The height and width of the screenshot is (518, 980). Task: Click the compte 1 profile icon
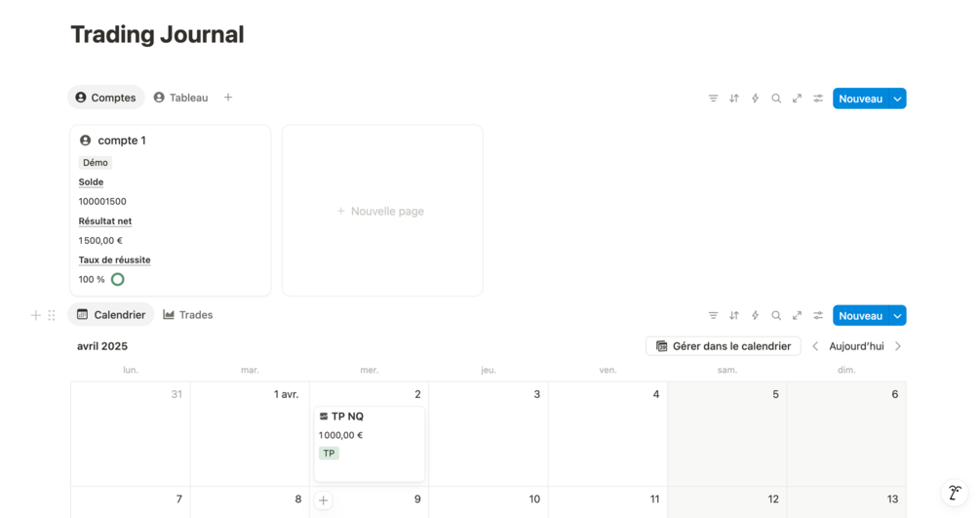[86, 140]
